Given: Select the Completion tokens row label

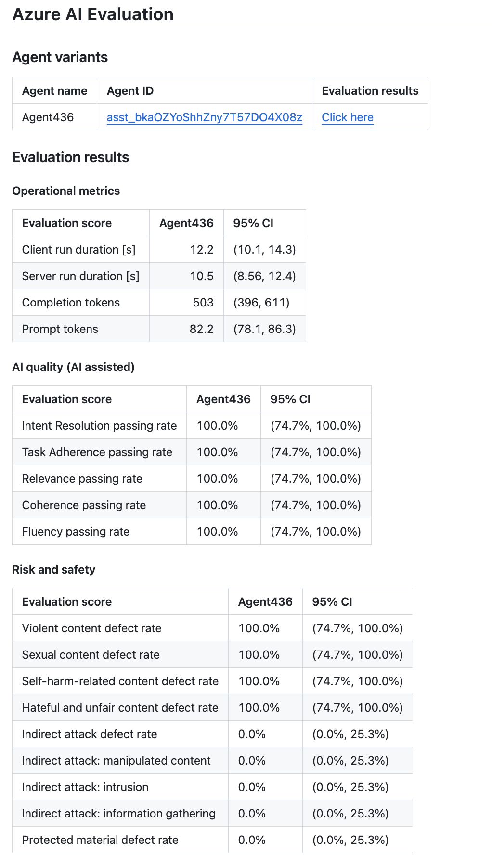Looking at the screenshot, I should click(x=71, y=303).
